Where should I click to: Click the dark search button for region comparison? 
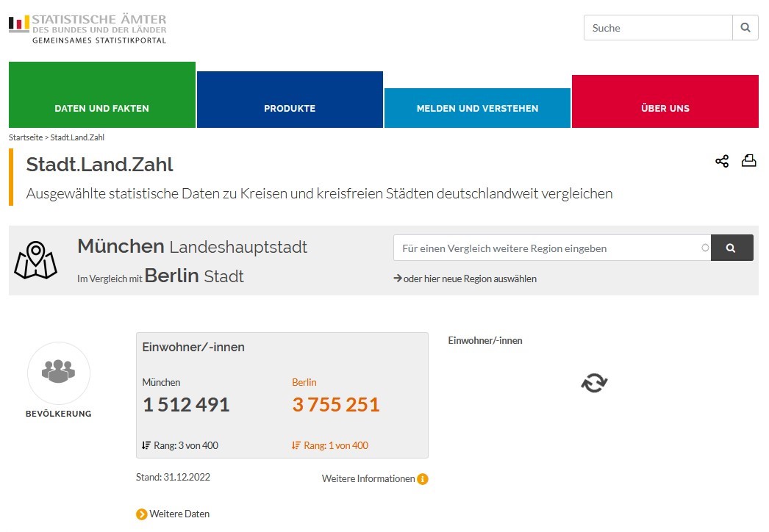pyautogui.click(x=732, y=248)
